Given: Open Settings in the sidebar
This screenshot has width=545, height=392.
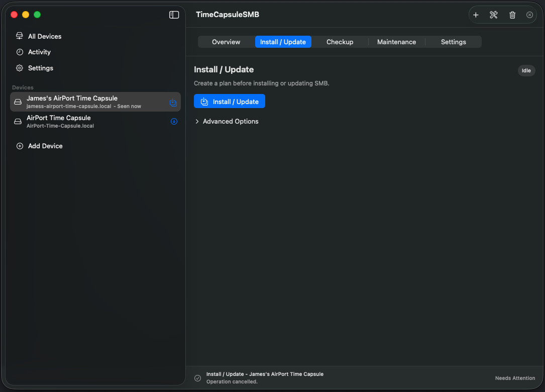Looking at the screenshot, I should 41,68.
